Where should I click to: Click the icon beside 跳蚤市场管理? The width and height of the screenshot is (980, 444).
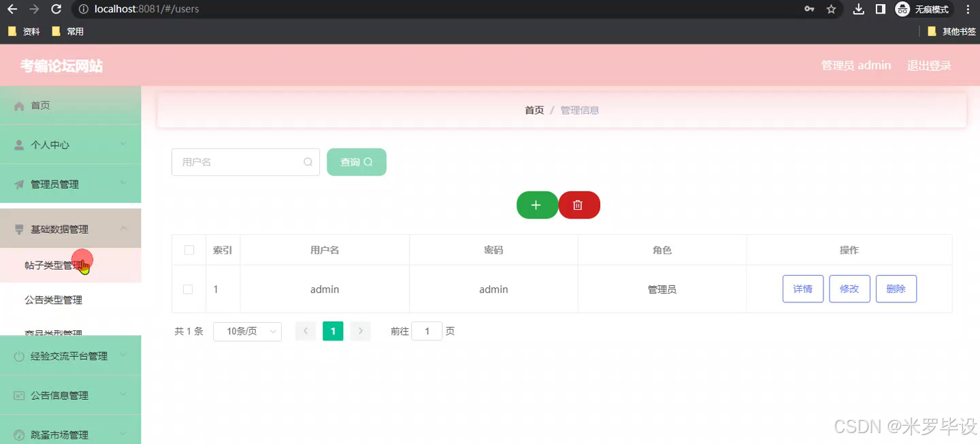click(x=19, y=434)
